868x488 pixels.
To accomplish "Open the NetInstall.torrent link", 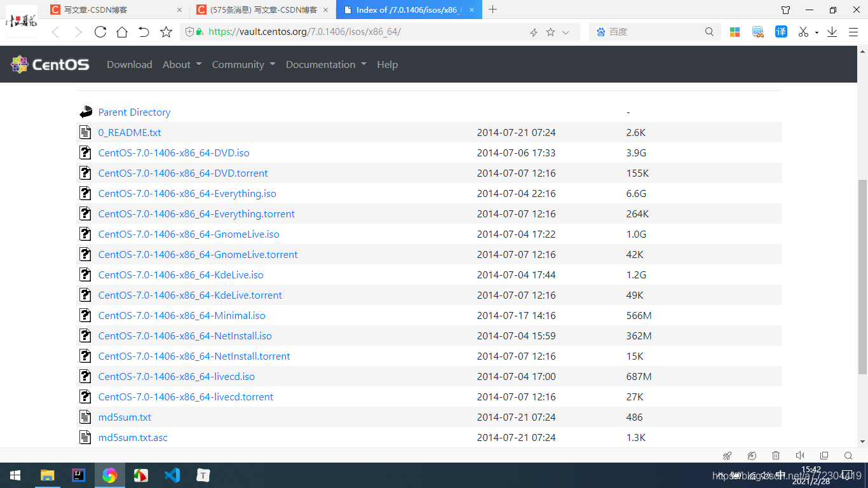I will coord(194,356).
